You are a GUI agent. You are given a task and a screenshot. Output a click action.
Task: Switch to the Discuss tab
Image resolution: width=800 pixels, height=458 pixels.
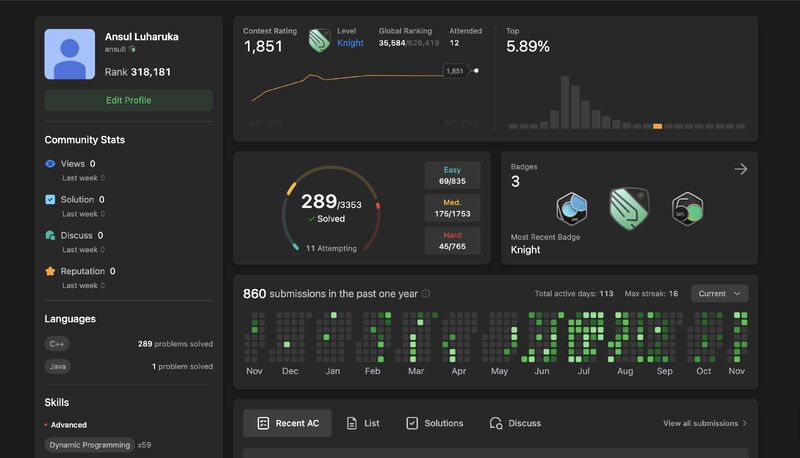pyautogui.click(x=515, y=423)
